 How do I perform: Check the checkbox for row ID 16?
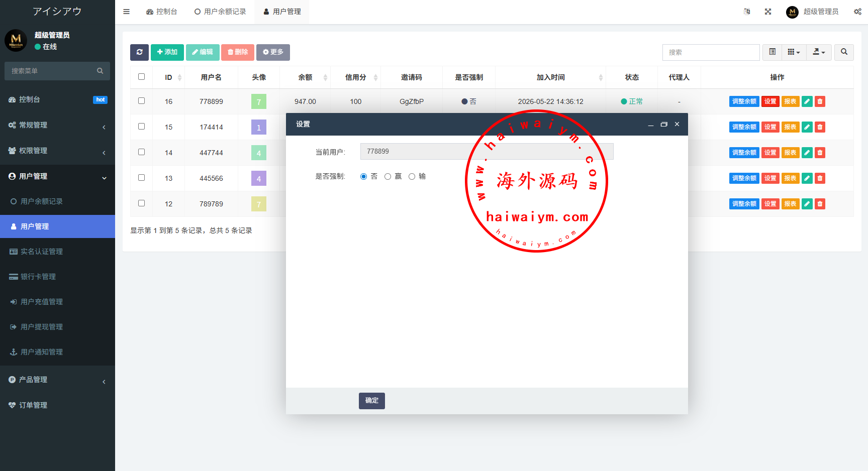tap(141, 101)
